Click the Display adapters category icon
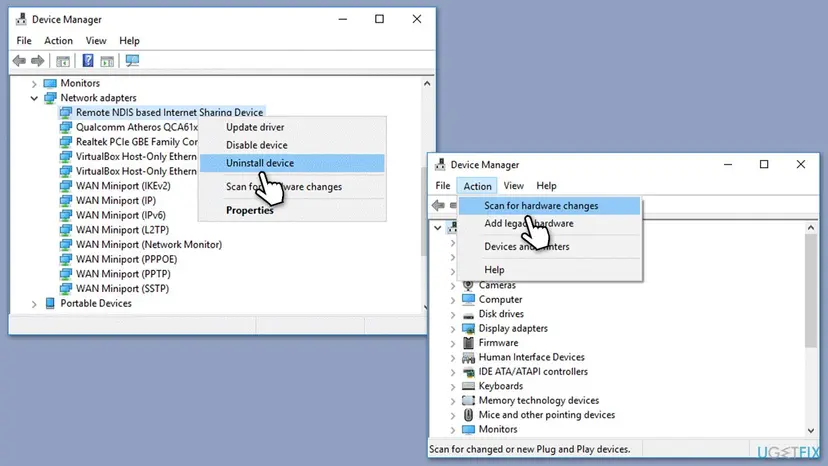 pyautogui.click(x=468, y=329)
